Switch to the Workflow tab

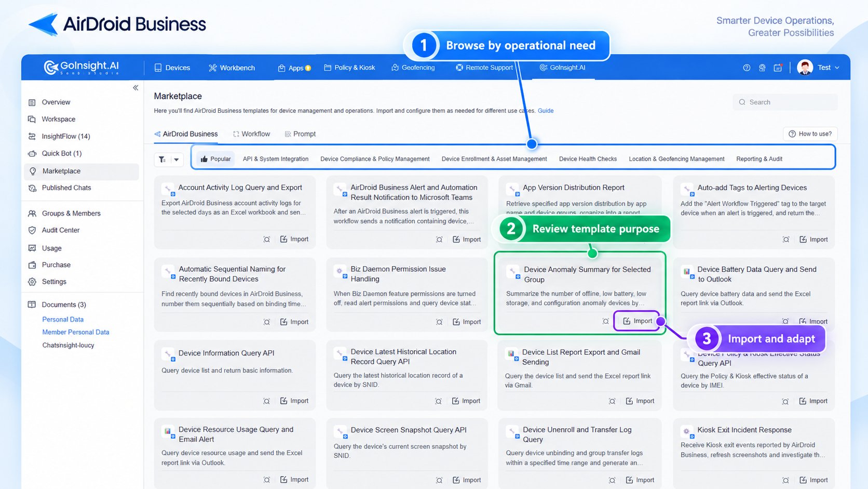click(x=251, y=134)
